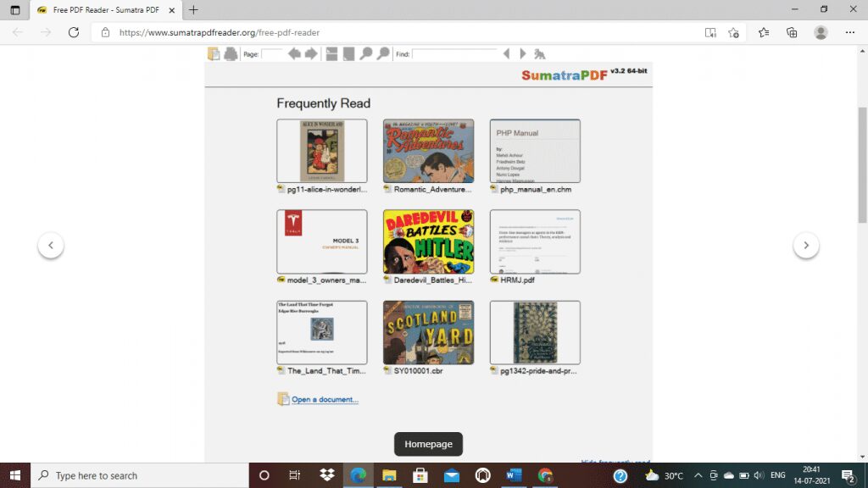Open the Settings and more menu
The width and height of the screenshot is (868, 488).
(x=850, y=33)
